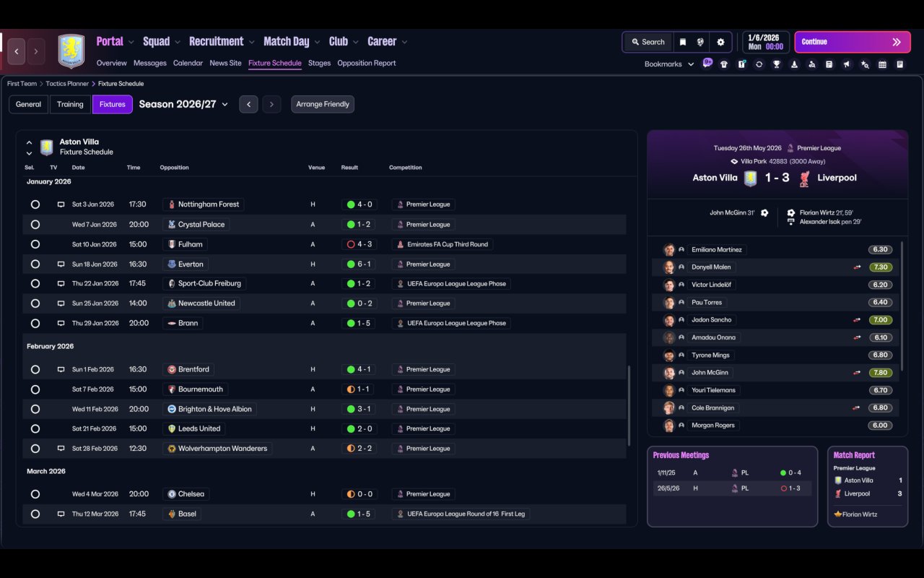Open the calendar grid icon in Bookmarks bar

point(882,64)
